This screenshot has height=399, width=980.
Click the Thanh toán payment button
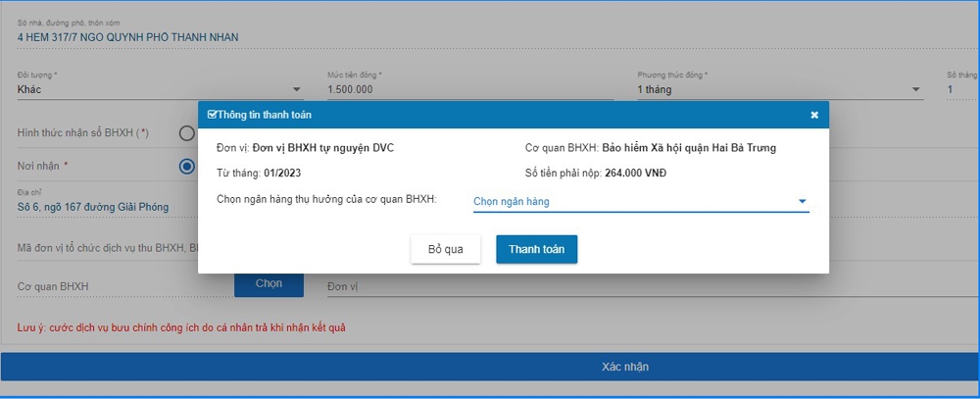click(536, 249)
